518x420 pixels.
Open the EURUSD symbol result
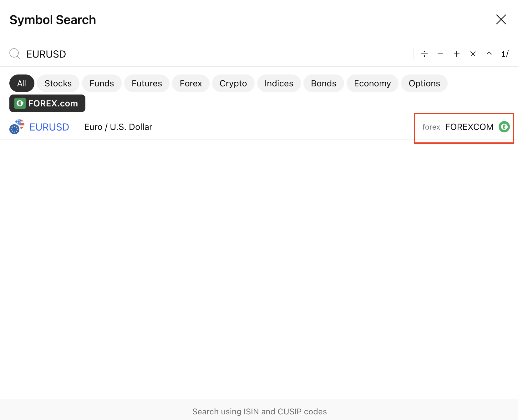pos(49,127)
